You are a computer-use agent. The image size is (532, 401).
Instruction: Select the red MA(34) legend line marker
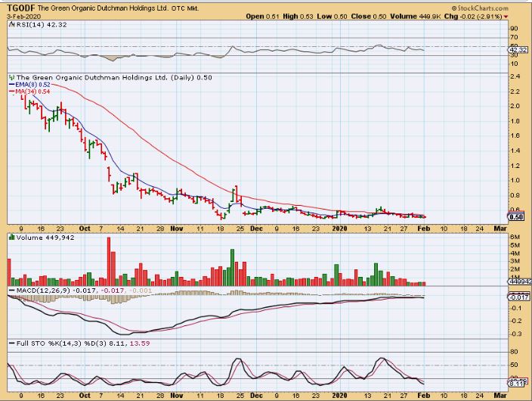point(11,92)
